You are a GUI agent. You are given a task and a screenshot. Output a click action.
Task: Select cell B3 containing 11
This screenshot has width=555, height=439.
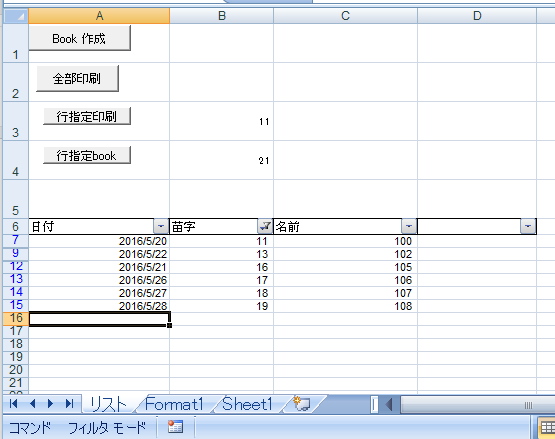pyautogui.click(x=222, y=121)
